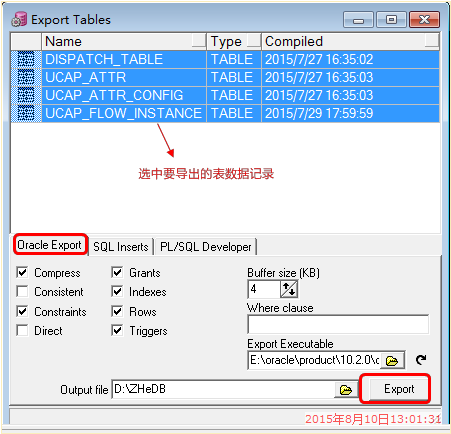The width and height of the screenshot is (451, 434).
Task: Select the UCAP_ATTR_CONFIG name cell
Action: click(124, 96)
